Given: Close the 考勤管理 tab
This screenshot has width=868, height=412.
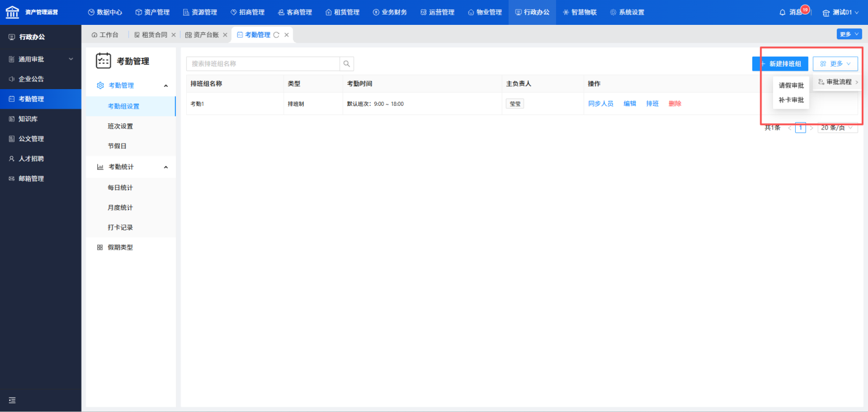Looking at the screenshot, I should (286, 35).
